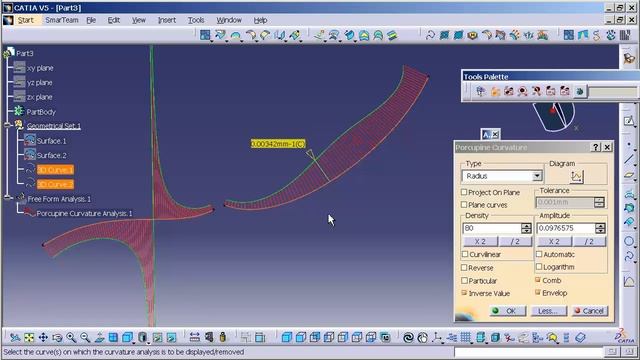Image resolution: width=640 pixels, height=360 pixels.
Task: Toggle the Comb checkbox
Action: point(538,280)
